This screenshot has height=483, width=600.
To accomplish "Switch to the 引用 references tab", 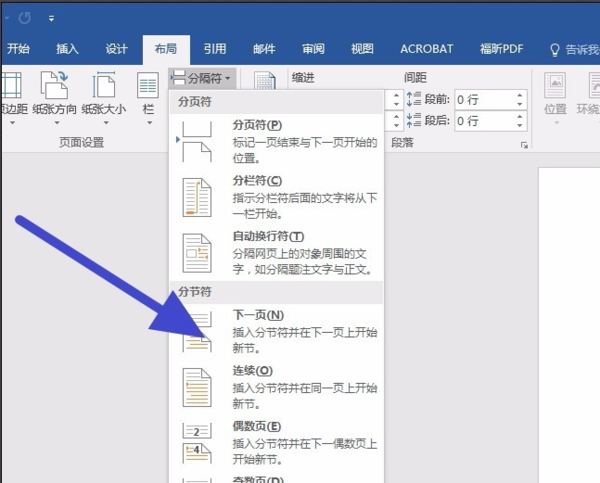I will [x=215, y=49].
